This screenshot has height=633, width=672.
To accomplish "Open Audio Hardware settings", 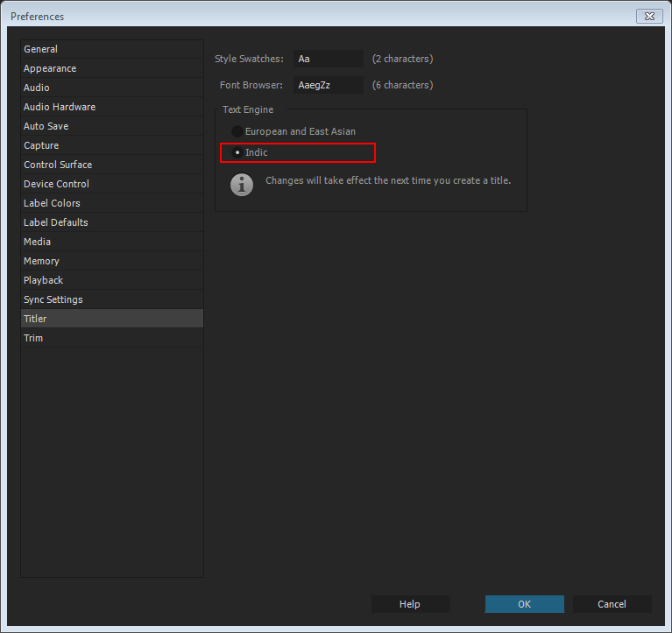I will (60, 107).
